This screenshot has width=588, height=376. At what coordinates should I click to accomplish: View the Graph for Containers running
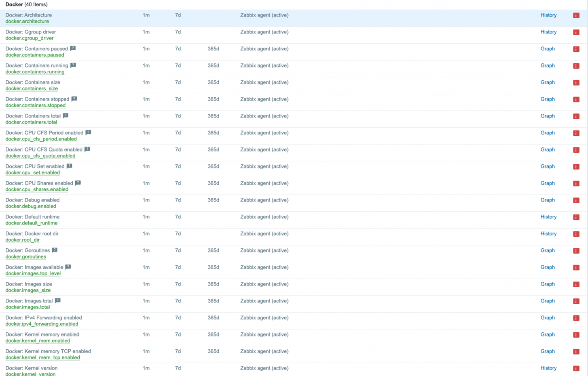point(548,66)
